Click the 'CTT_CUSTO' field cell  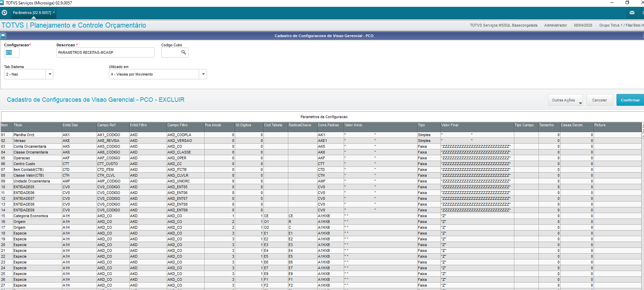tap(113, 164)
